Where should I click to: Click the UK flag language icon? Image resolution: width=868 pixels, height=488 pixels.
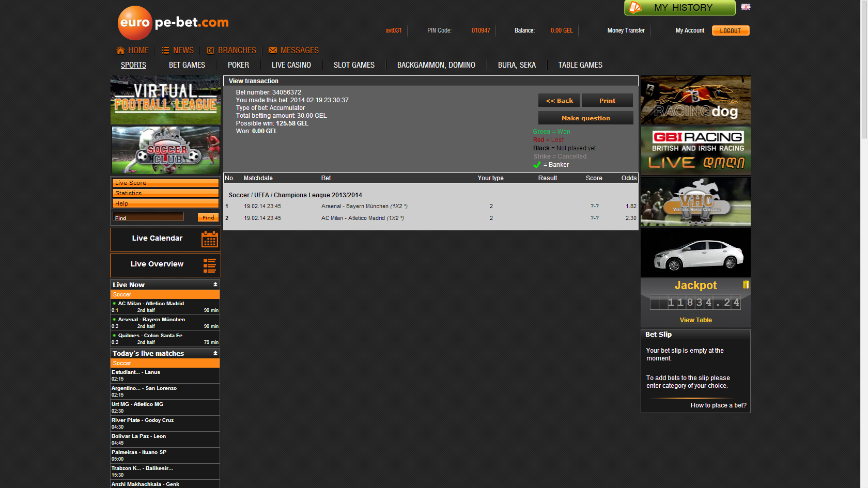coord(746,7)
